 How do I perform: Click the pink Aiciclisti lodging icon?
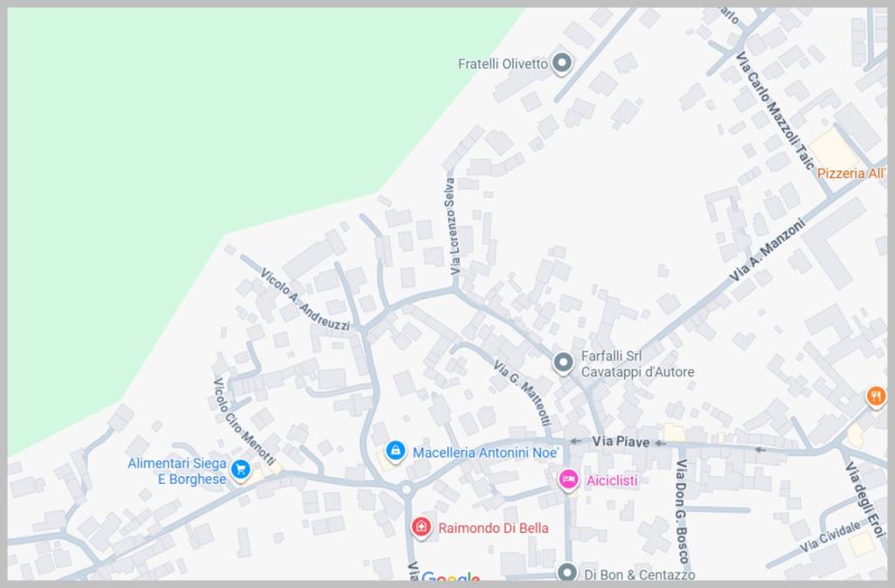pos(568,479)
